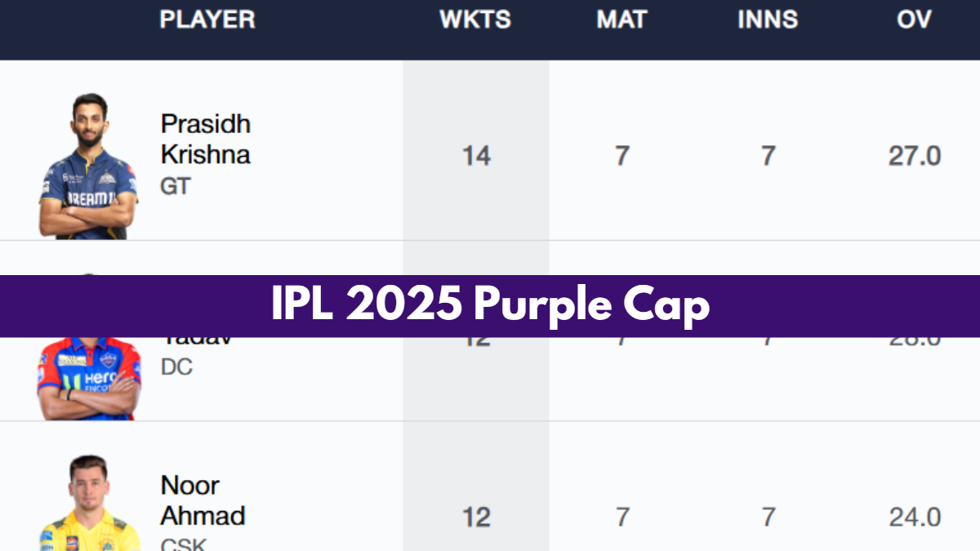Viewport: 980px width, 551px height.
Task: Click the DC team label
Action: click(x=176, y=367)
